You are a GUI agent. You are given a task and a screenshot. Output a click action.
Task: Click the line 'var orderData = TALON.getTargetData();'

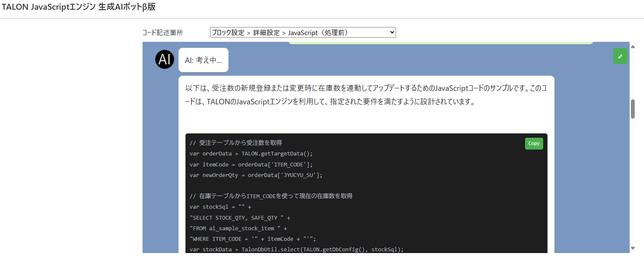(251, 153)
